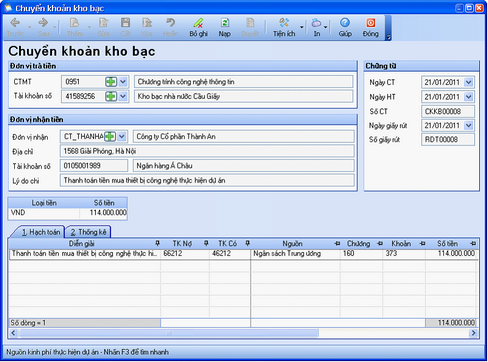The width and height of the screenshot is (488, 362).
Task: Pin the Số tiền grid column
Action: [473, 244]
